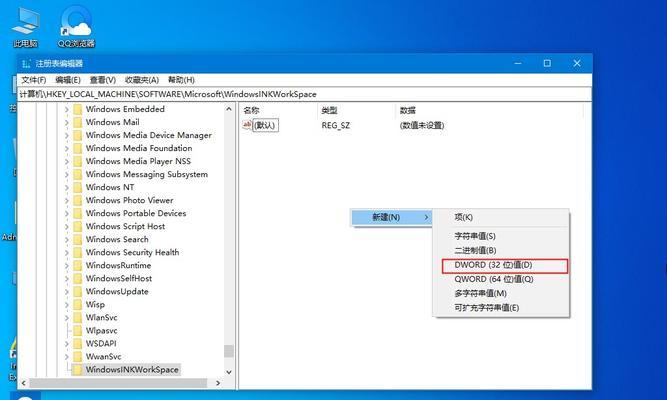This screenshot has width=667, height=400.
Task: Select the WindowsINKWorkSpace folder icon
Action: point(77,370)
